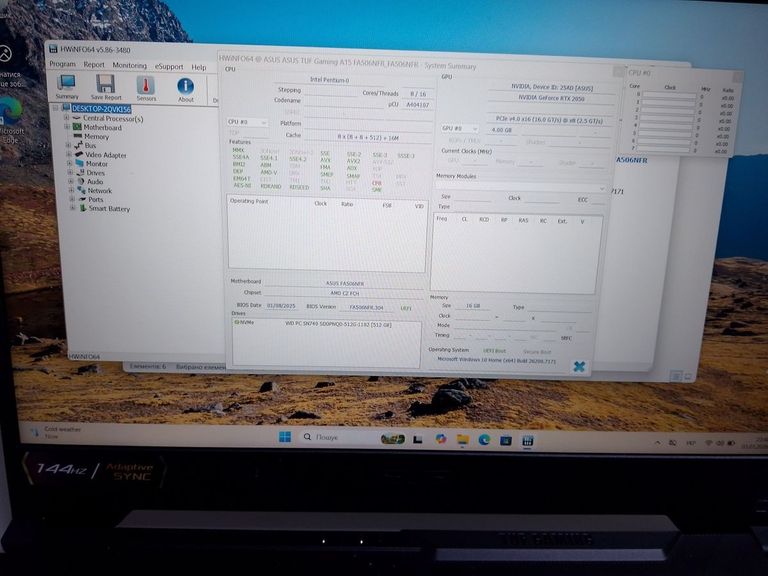The height and width of the screenshot is (576, 768).
Task: Click the Summary toolbar icon
Action: pos(67,87)
